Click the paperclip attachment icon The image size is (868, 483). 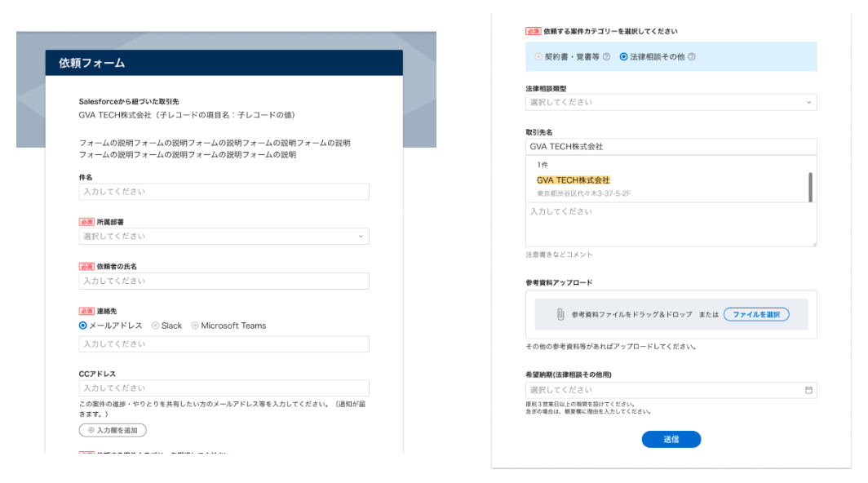coord(560,315)
